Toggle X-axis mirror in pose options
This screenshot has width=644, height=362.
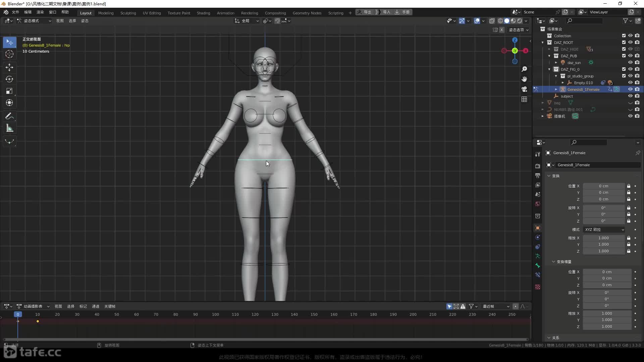pos(502,30)
